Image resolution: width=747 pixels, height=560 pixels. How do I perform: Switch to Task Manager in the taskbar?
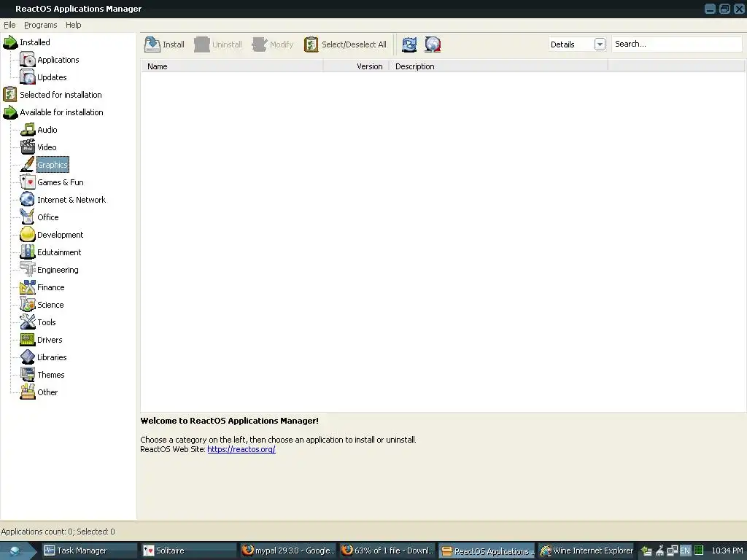click(89, 551)
